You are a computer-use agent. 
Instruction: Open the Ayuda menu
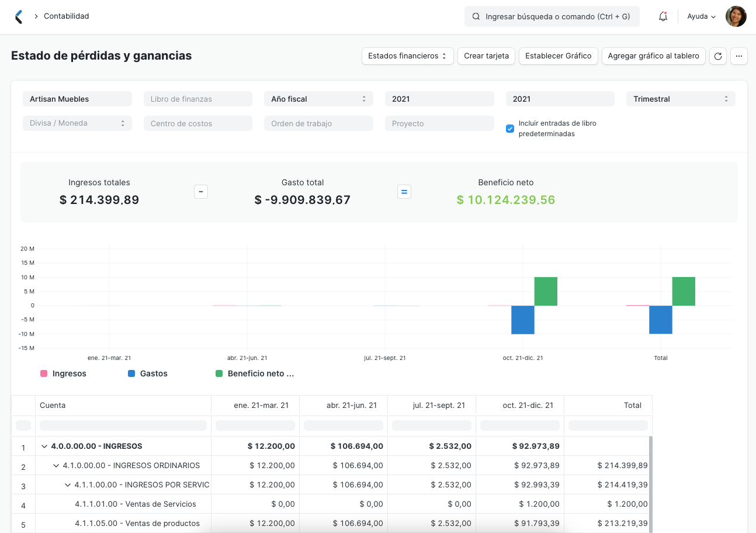point(700,16)
